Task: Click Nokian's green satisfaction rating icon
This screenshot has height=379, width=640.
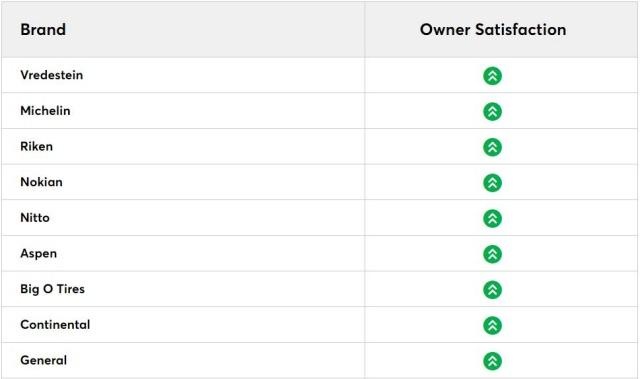Action: 493,183
